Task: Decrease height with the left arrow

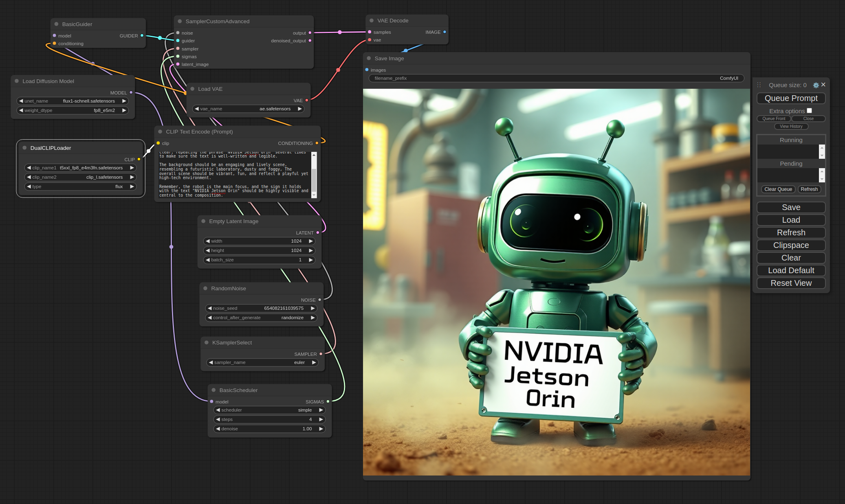Action: pyautogui.click(x=207, y=250)
